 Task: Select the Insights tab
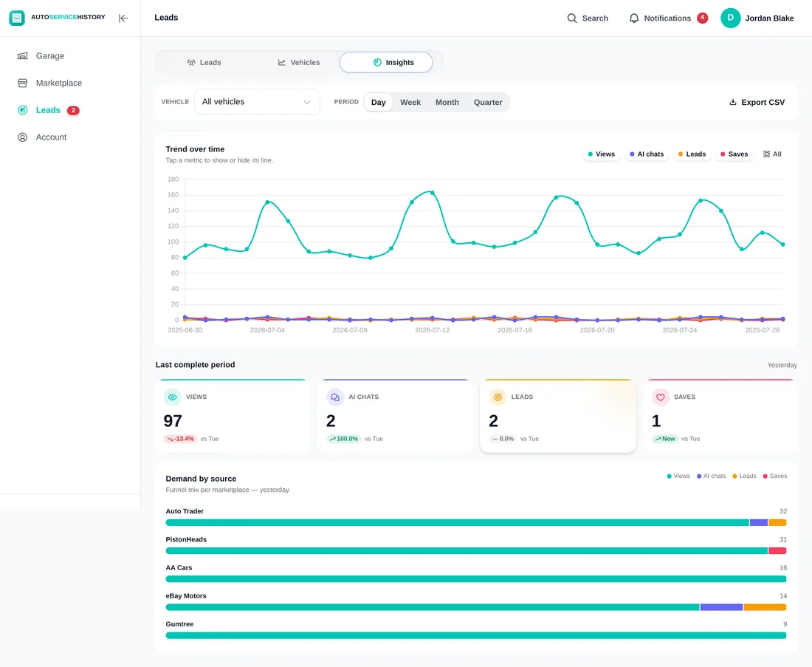[386, 62]
